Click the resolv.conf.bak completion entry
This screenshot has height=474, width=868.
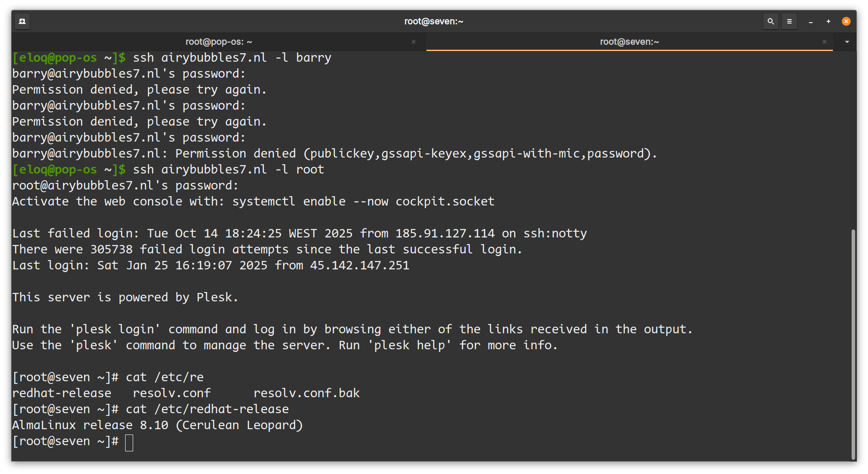(306, 393)
